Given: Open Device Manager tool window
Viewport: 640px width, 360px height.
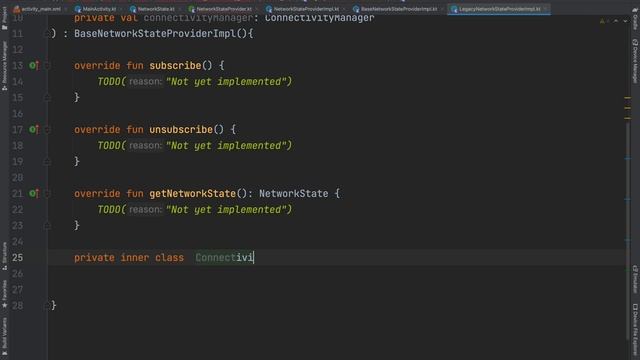Looking at the screenshot, I should coord(635,61).
